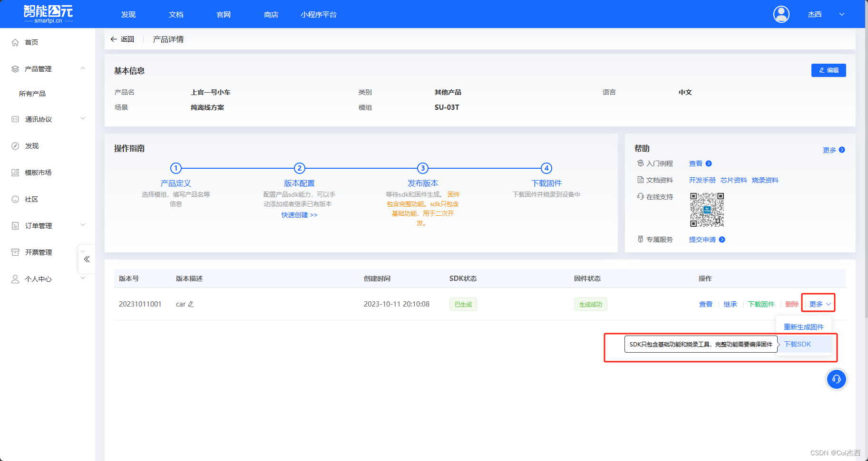Expand the 个人中心 sidebar section
This screenshot has height=461, width=868.
[83, 279]
